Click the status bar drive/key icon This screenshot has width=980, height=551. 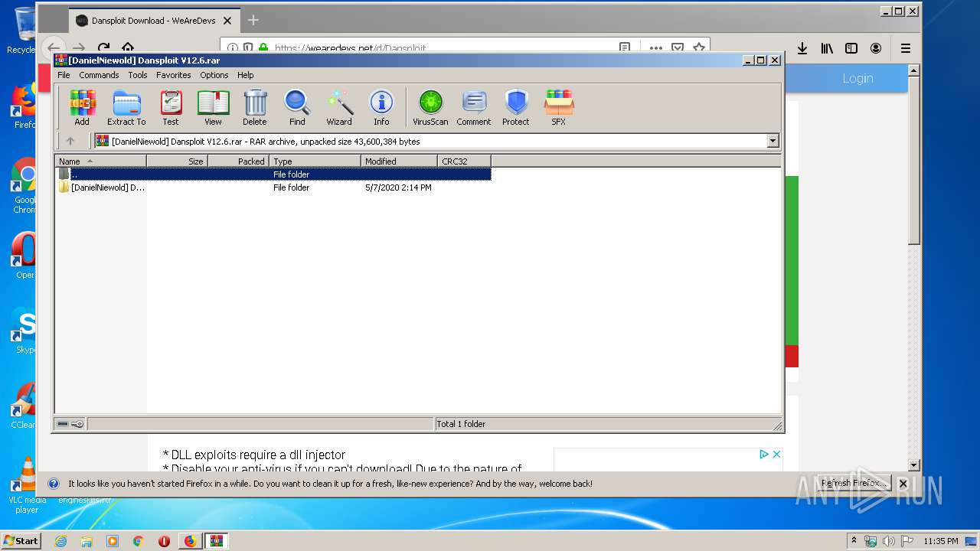[x=70, y=424]
